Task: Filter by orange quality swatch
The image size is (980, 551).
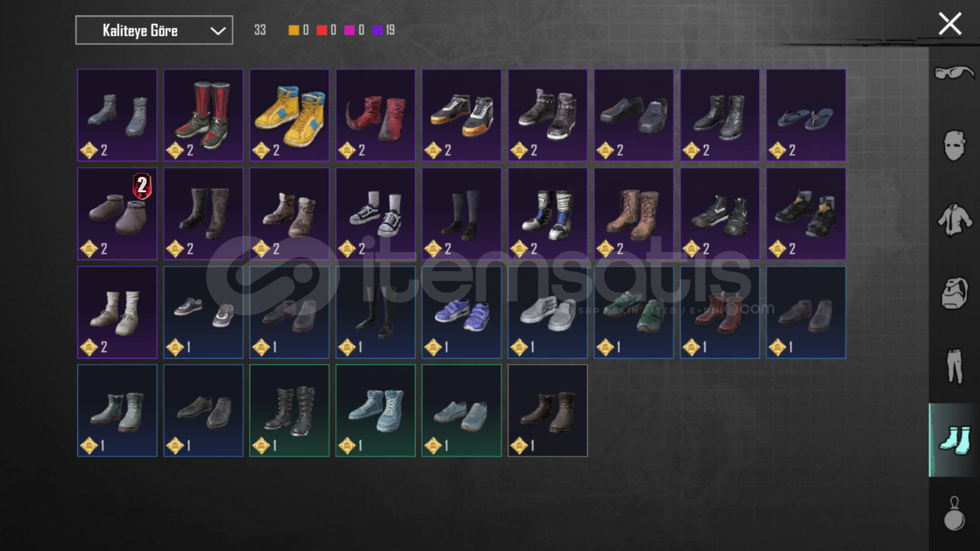Action: tap(293, 30)
